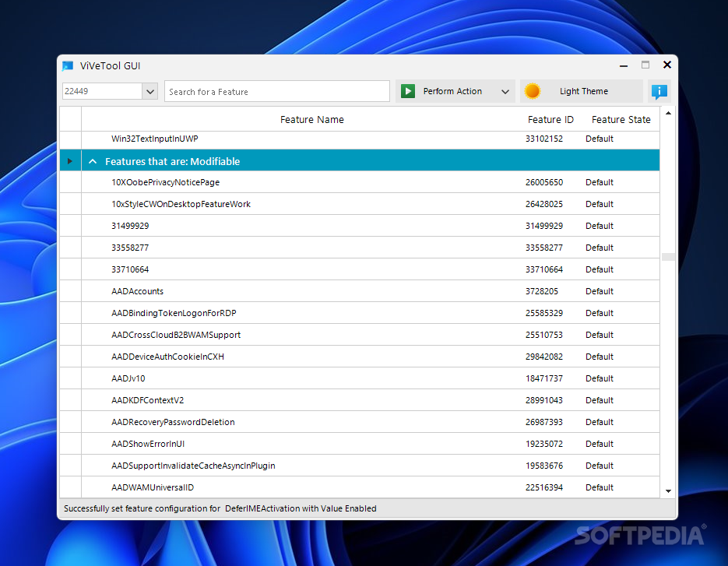Select feature named 33710664

130,270
